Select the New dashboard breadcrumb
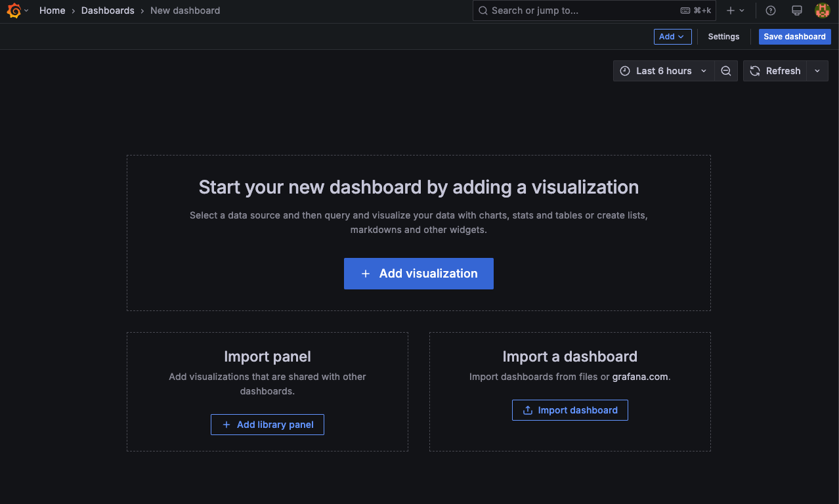The width and height of the screenshot is (839, 504). pyautogui.click(x=185, y=10)
